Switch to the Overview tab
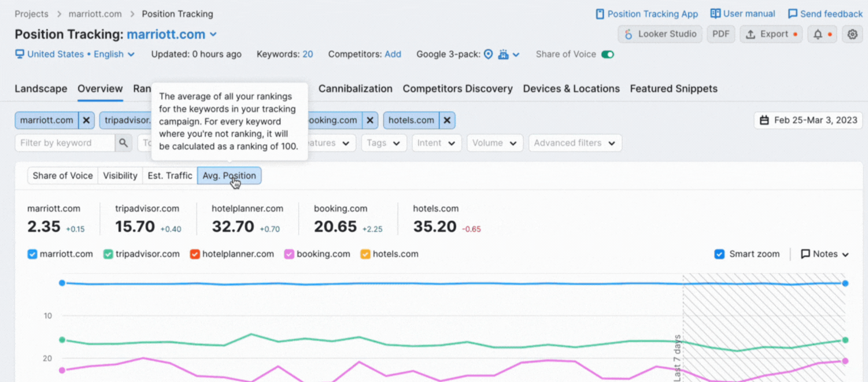868x382 pixels. tap(100, 88)
